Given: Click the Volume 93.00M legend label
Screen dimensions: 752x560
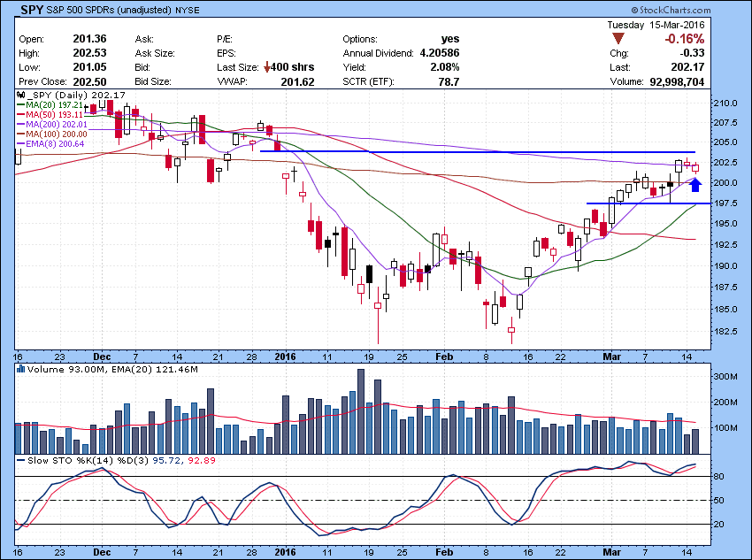Looking at the screenshot, I should [66, 370].
